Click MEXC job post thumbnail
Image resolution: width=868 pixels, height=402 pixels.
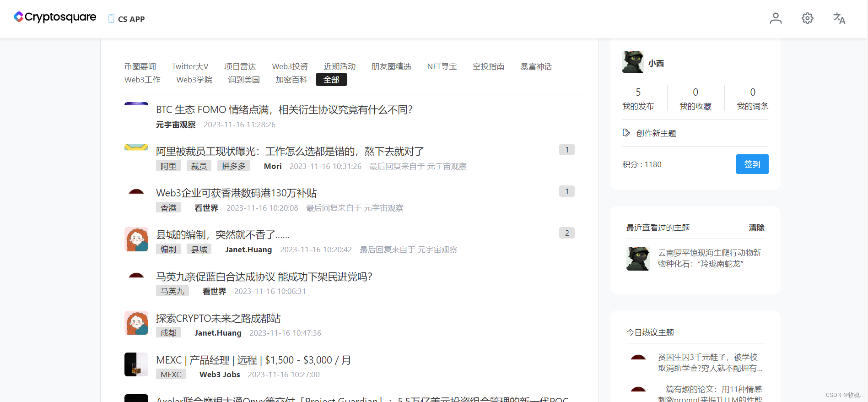click(x=136, y=364)
